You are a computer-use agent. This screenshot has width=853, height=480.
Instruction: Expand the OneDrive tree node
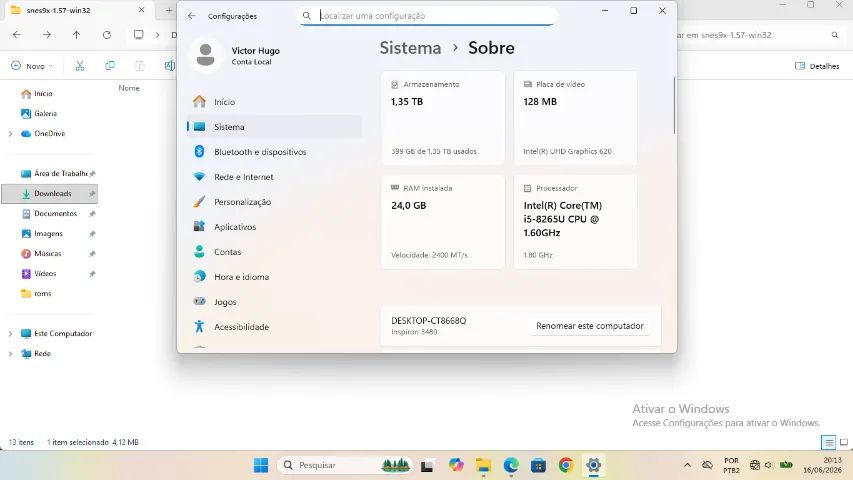10,134
